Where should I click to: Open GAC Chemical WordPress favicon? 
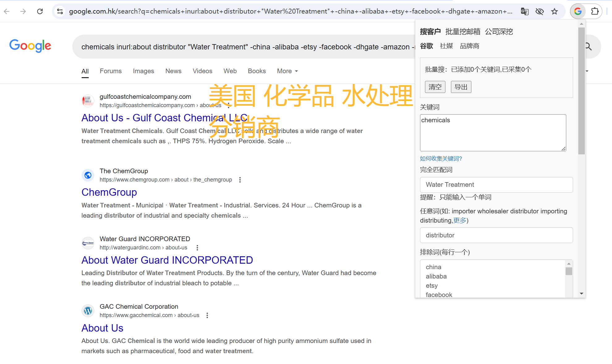(x=88, y=311)
